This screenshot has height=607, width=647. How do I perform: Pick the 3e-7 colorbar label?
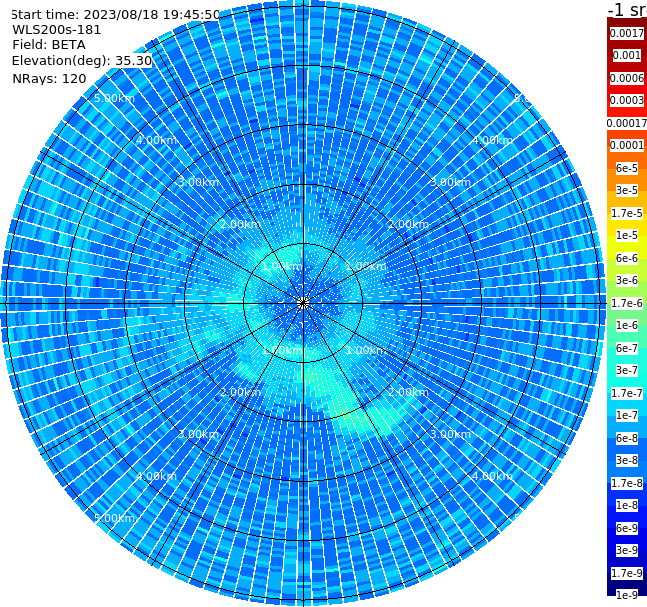tap(627, 370)
